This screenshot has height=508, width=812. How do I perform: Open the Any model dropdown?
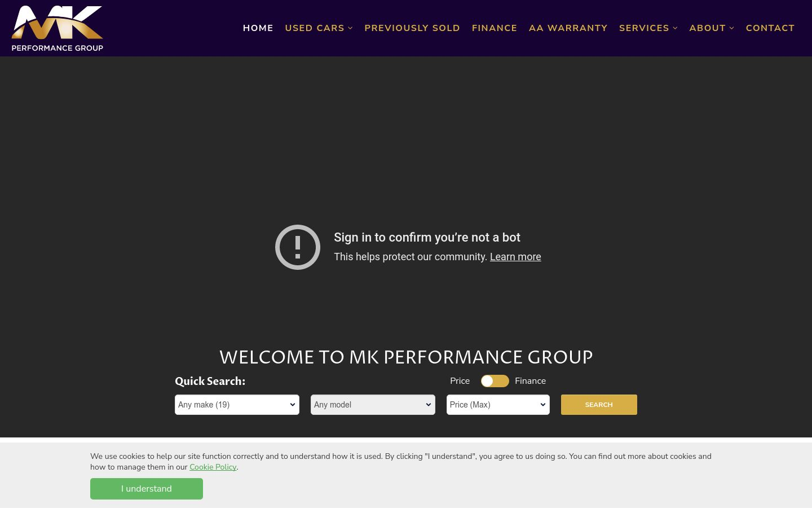point(373,405)
